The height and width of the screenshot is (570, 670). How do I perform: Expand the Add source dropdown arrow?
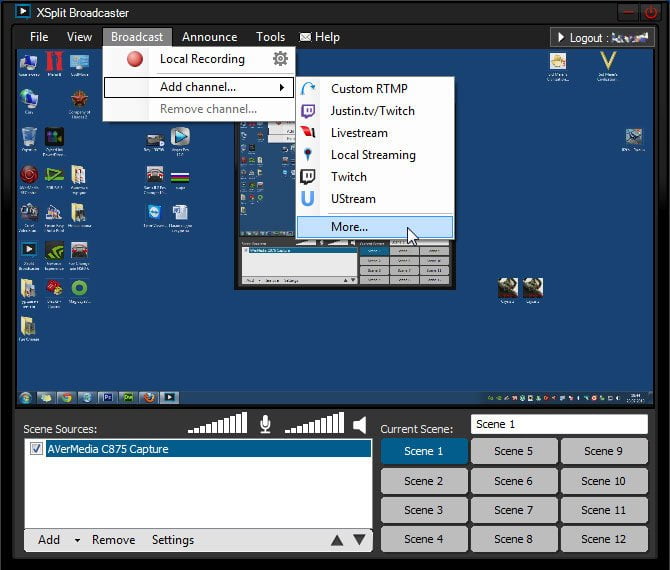pyautogui.click(x=77, y=540)
